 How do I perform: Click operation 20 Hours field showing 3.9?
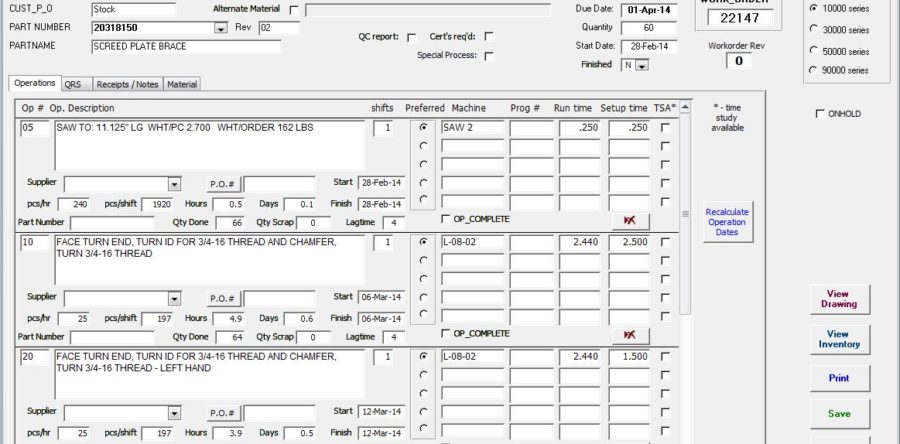point(228,434)
